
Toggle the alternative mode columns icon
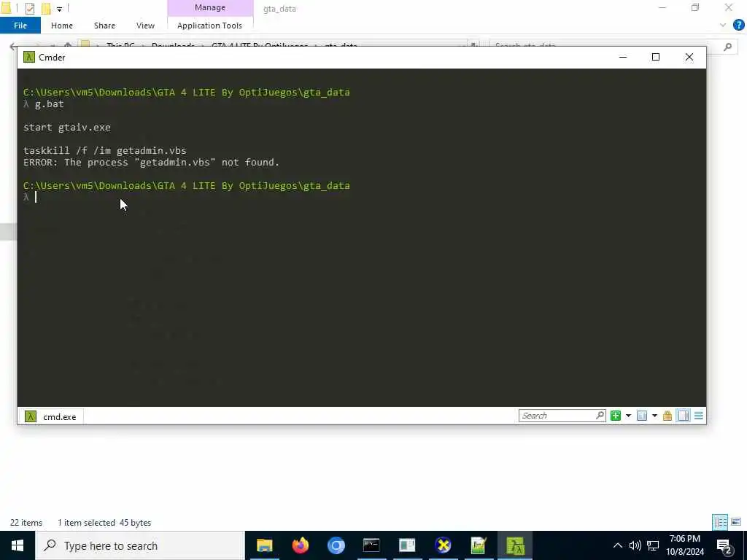tap(683, 416)
